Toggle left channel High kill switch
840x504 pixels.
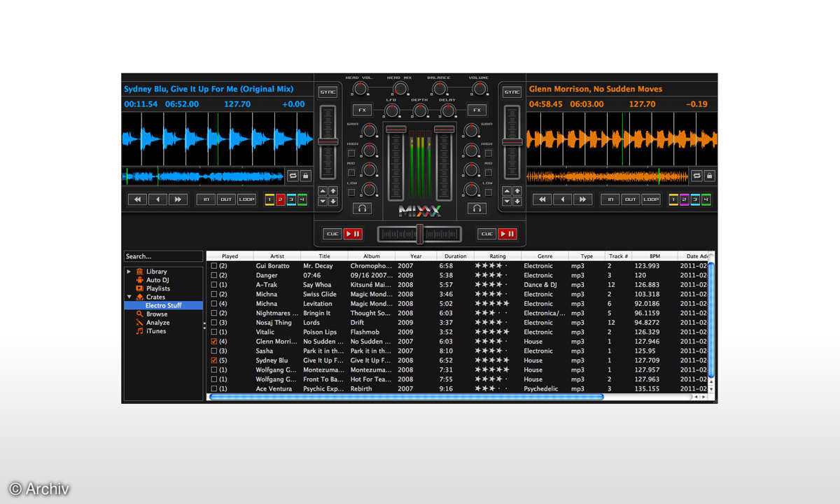pyautogui.click(x=351, y=153)
